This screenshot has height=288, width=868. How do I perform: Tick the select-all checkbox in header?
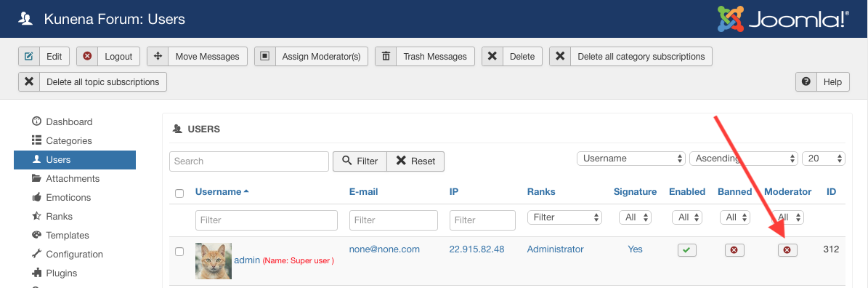pyautogui.click(x=179, y=193)
